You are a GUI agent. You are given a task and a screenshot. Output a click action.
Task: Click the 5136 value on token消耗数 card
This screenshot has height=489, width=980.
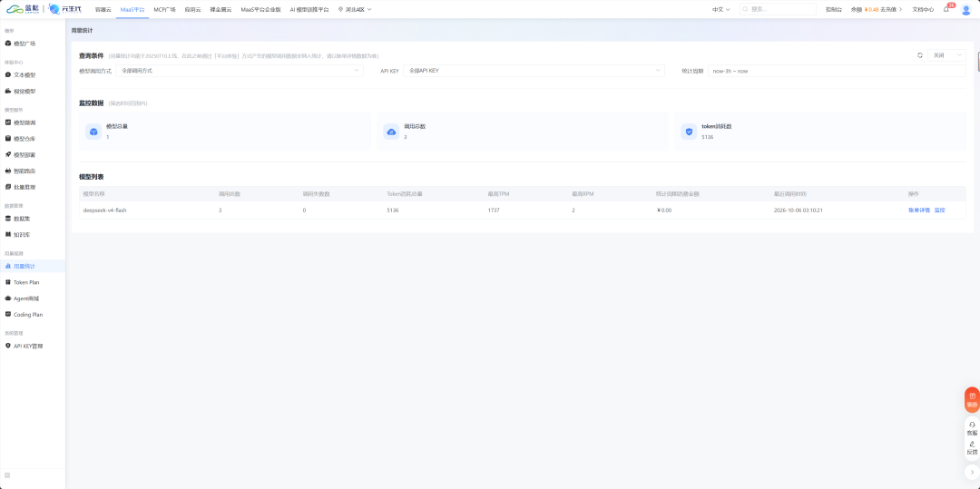click(x=708, y=137)
